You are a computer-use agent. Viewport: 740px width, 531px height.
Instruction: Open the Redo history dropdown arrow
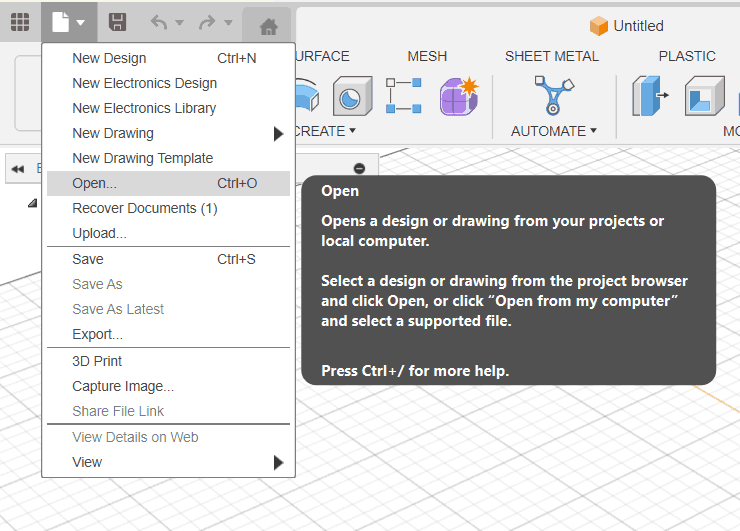point(228,22)
